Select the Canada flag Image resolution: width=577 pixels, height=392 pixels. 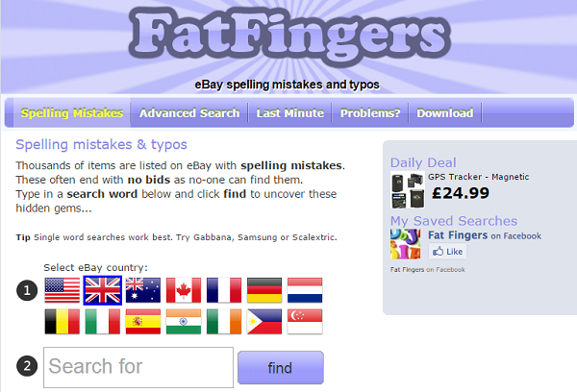[x=184, y=290]
